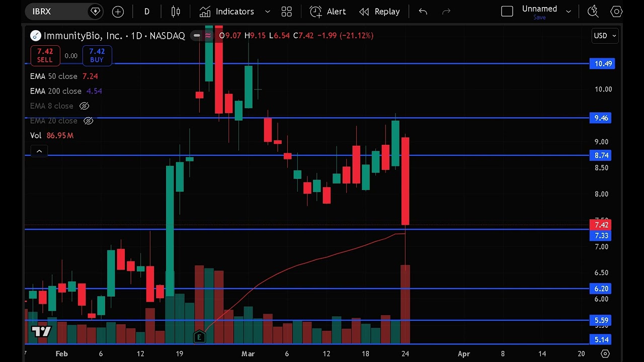Select the Vol 86.95M legend entry

(x=52, y=136)
